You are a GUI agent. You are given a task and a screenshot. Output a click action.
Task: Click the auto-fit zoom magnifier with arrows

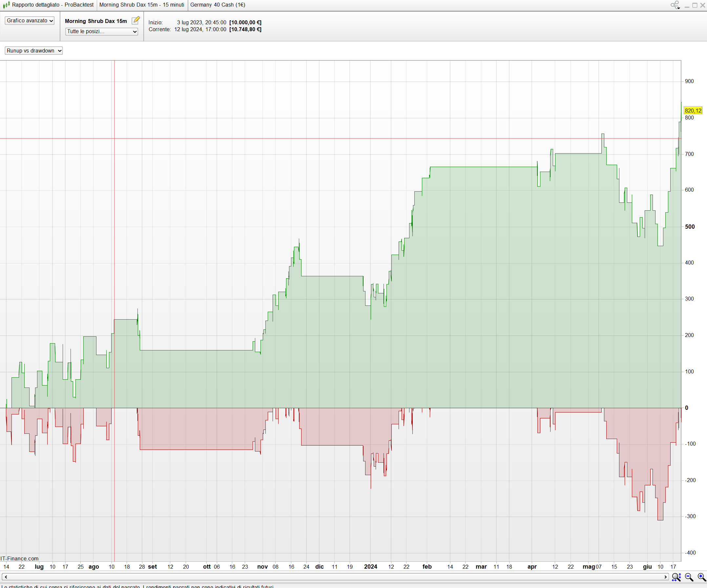[x=676, y=577]
